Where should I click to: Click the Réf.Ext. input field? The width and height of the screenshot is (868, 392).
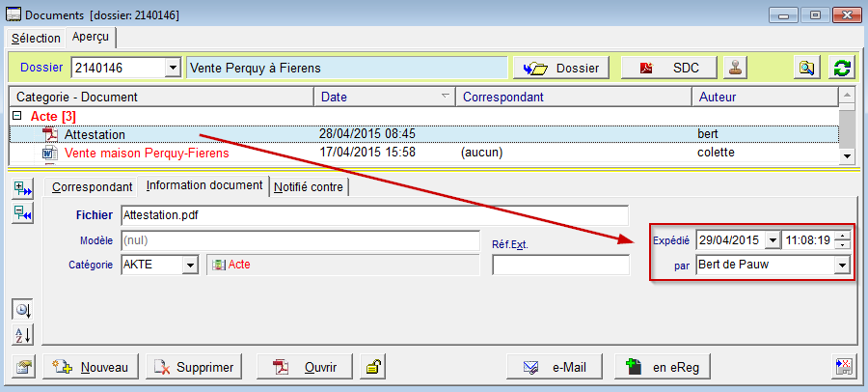click(x=560, y=265)
